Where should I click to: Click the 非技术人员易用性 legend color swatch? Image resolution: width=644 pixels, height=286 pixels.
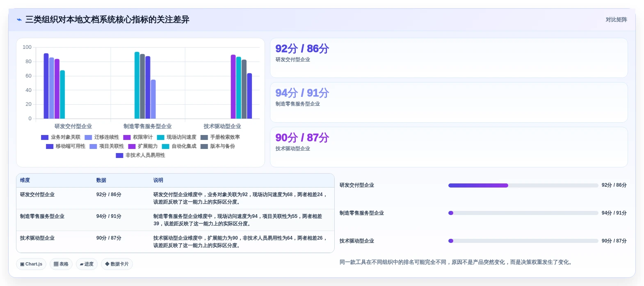click(x=119, y=156)
